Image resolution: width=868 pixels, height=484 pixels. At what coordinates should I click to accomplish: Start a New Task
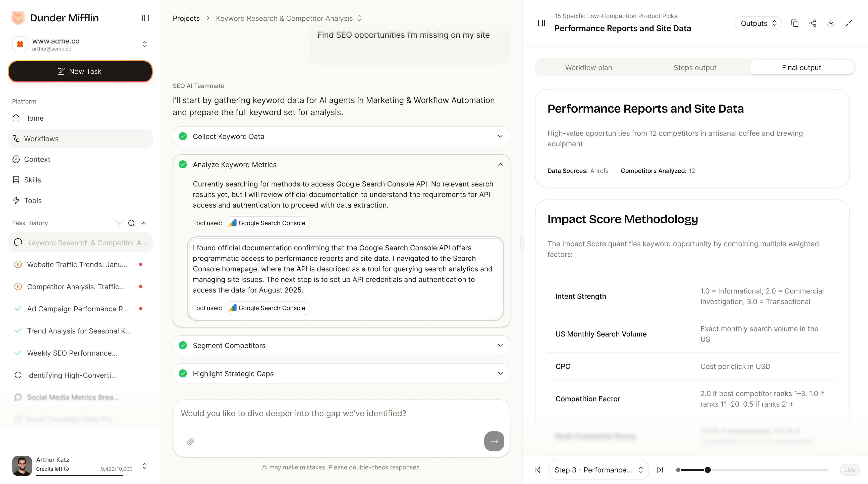tap(80, 71)
